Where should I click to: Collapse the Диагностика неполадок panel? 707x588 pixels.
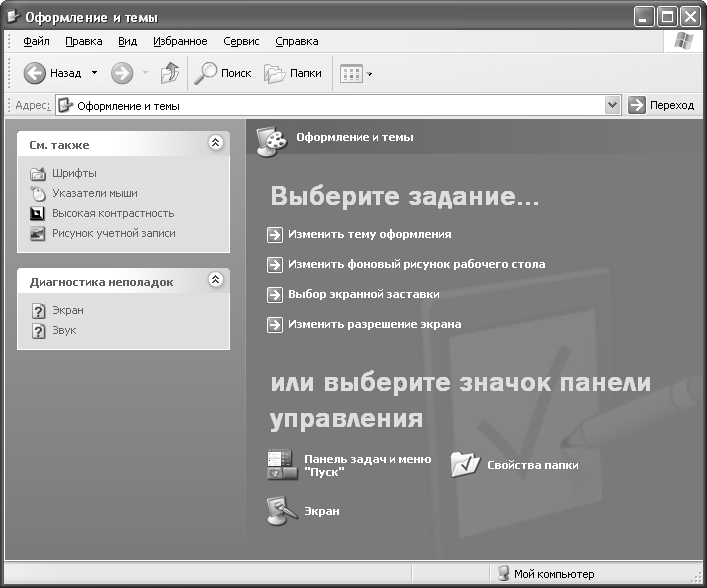(x=216, y=280)
